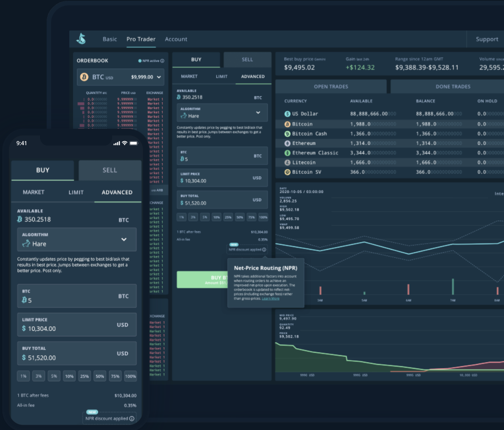Tap the SELL tab on the phone
This screenshot has width=504, height=430.
[x=110, y=170]
